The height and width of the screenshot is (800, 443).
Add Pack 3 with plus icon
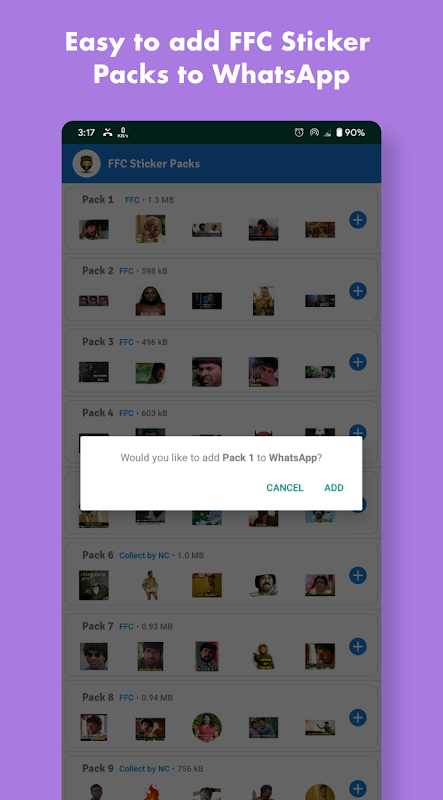pos(358,362)
